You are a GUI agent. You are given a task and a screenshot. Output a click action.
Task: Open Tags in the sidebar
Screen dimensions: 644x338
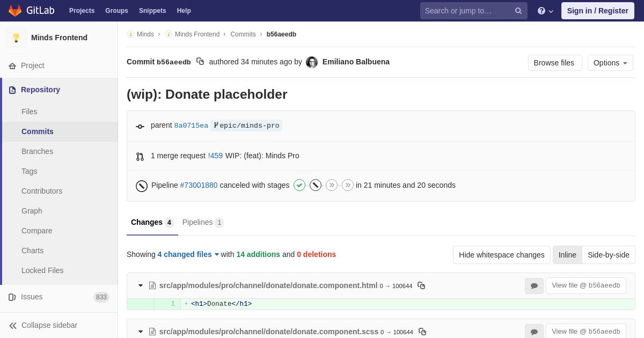tap(59, 171)
